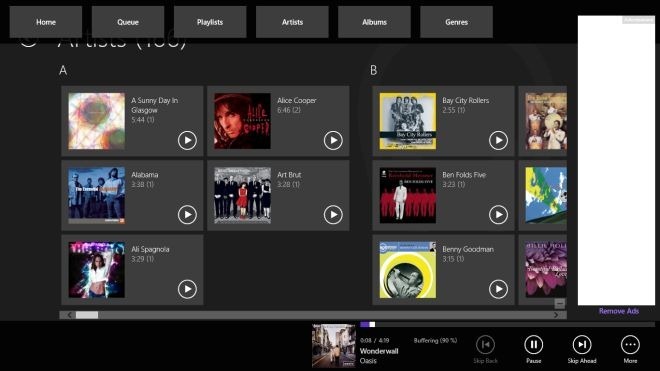The width and height of the screenshot is (660, 371).
Task: Switch to the Playlists tab
Action: click(x=210, y=22)
